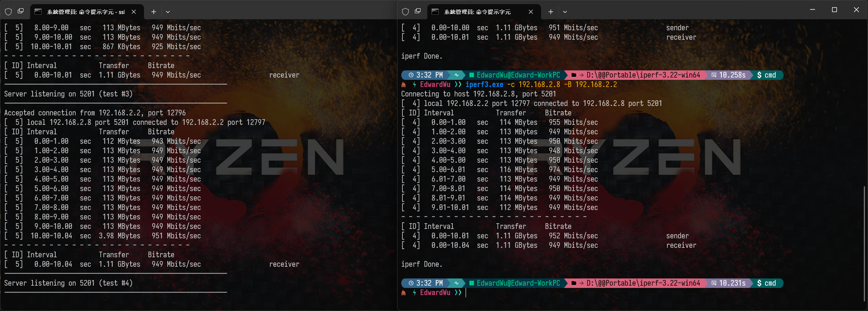Image resolution: width=868 pixels, height=311 pixels.
Task: Click 'Server listening on 5201 (test #4)' text
Action: (x=69, y=283)
